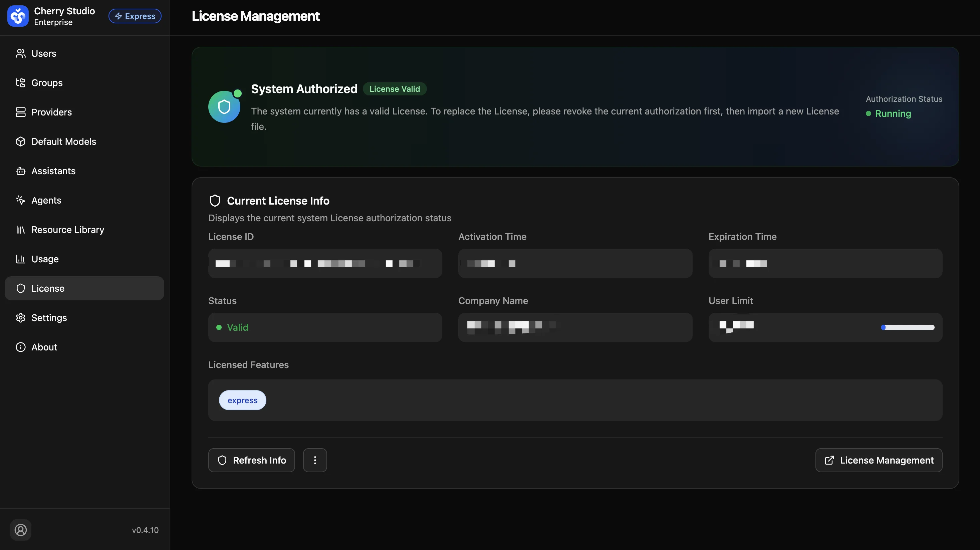Click the License Management page heading
This screenshot has width=980, height=550.
(x=255, y=16)
